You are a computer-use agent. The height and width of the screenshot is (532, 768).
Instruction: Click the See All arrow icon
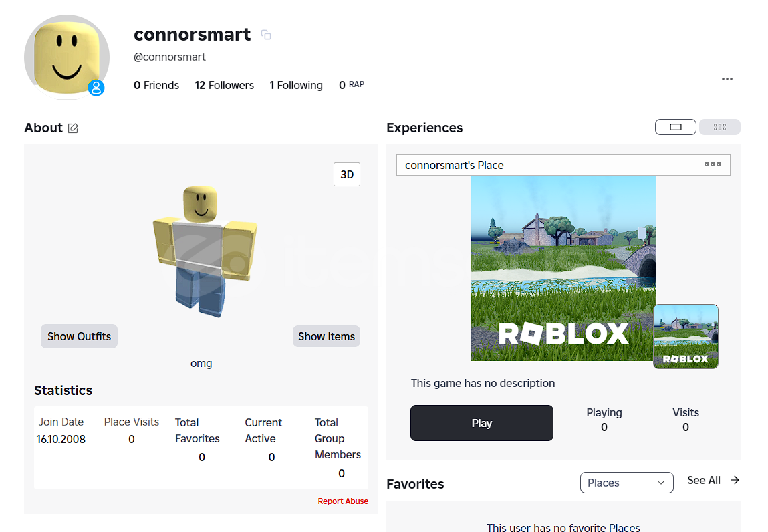735,480
